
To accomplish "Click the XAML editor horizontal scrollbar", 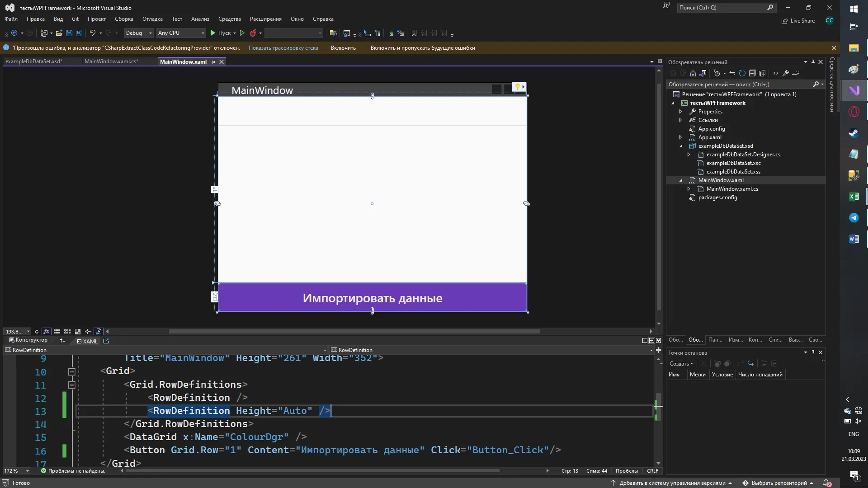I will click(312, 471).
